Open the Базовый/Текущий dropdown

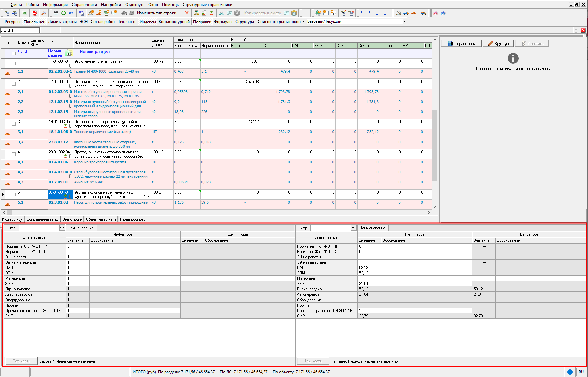pyautogui.click(x=404, y=22)
